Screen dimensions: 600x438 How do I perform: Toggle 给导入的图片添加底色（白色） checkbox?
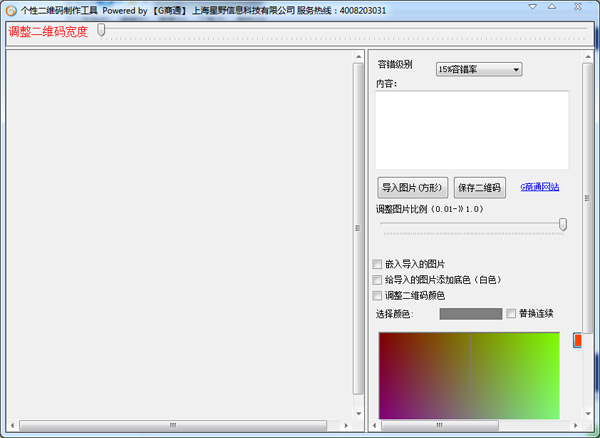pos(377,280)
